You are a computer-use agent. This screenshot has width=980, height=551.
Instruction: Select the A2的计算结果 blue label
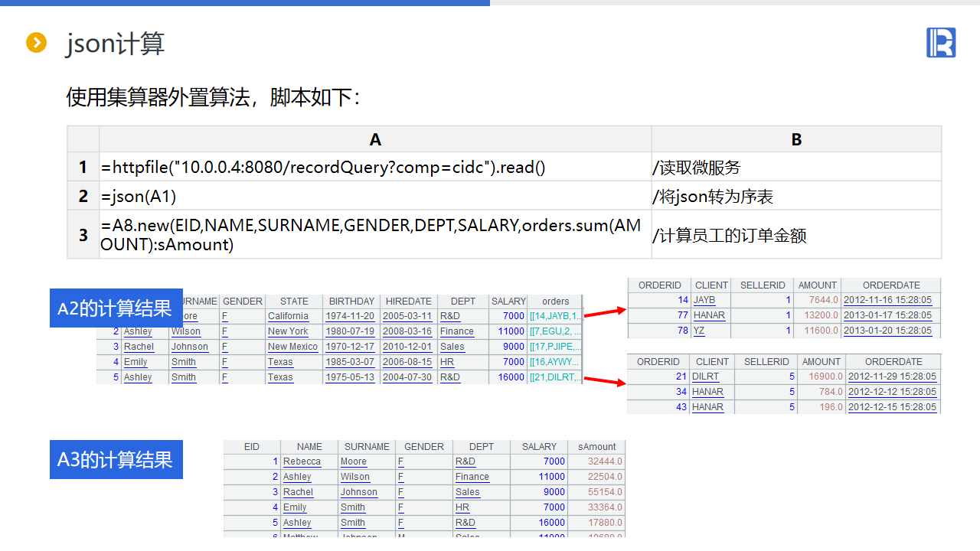click(116, 308)
